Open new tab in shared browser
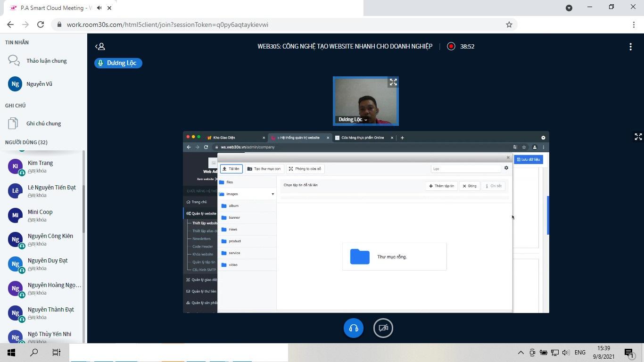 coord(402,138)
